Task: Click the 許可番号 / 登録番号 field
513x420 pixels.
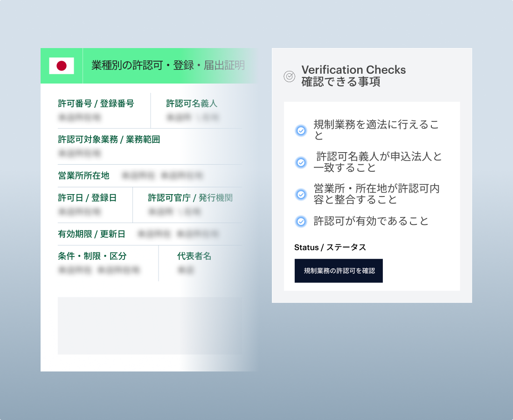Action: pyautogui.click(x=96, y=110)
